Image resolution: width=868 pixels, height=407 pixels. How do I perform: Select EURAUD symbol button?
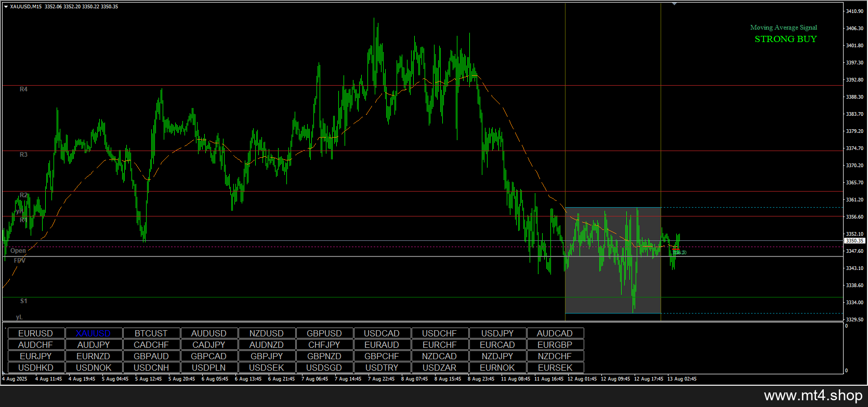382,345
